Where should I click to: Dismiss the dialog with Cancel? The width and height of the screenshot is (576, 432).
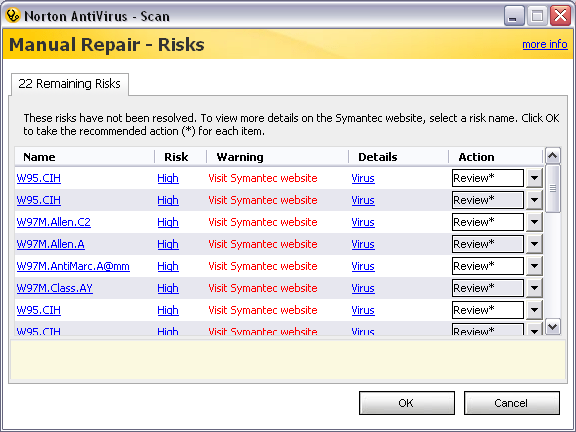[511, 403]
